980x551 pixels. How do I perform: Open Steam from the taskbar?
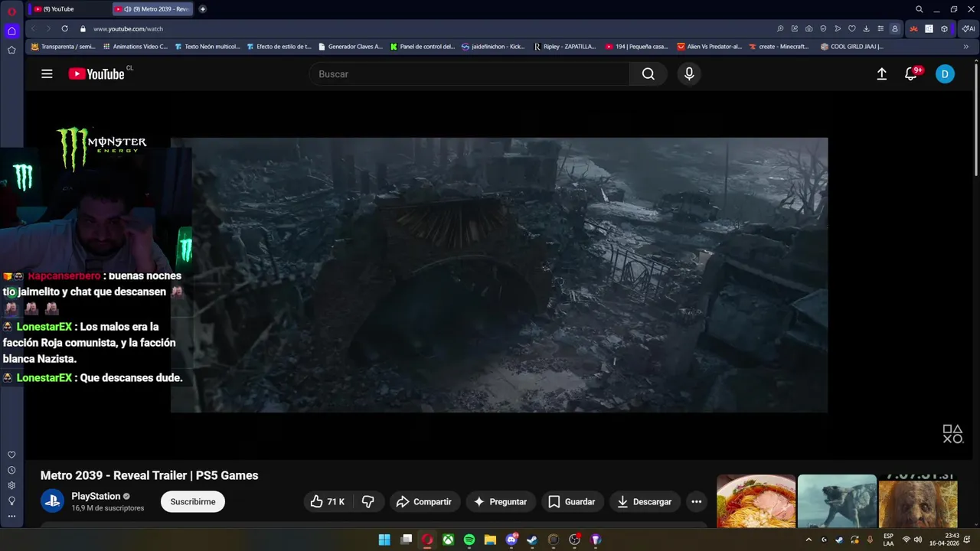(x=532, y=540)
